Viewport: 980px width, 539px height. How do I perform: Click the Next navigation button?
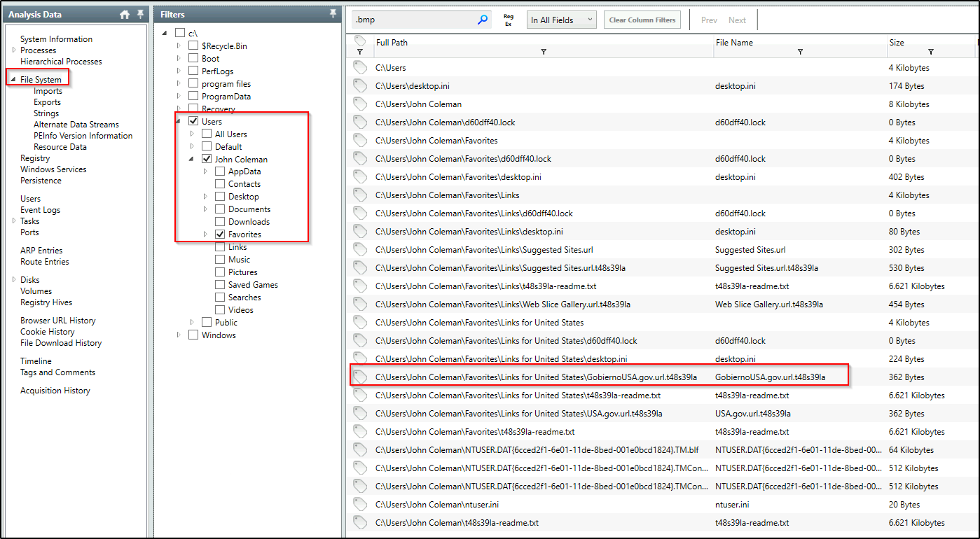click(737, 19)
